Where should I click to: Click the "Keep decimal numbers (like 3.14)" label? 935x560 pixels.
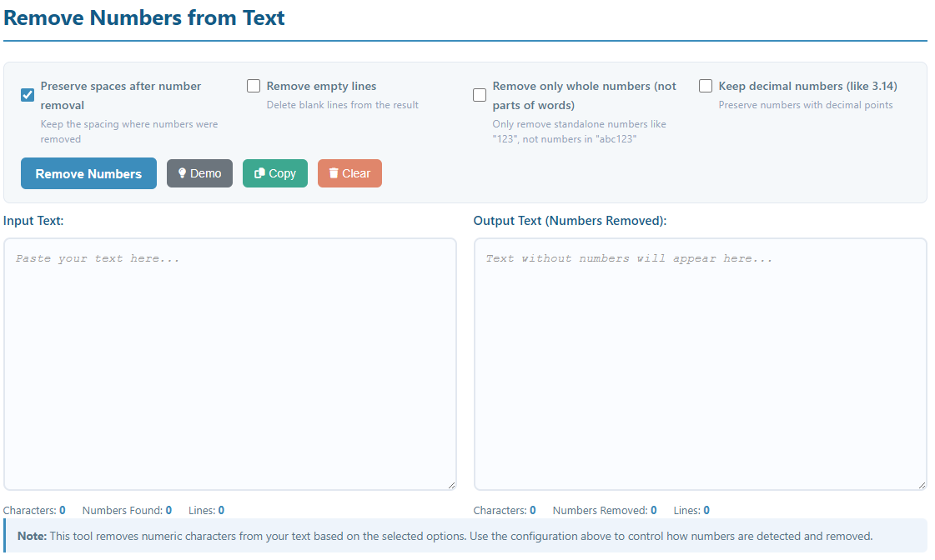[x=807, y=86]
